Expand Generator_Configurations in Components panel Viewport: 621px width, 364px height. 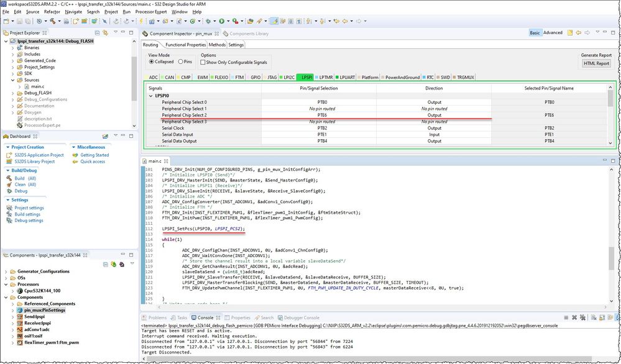coord(6,271)
